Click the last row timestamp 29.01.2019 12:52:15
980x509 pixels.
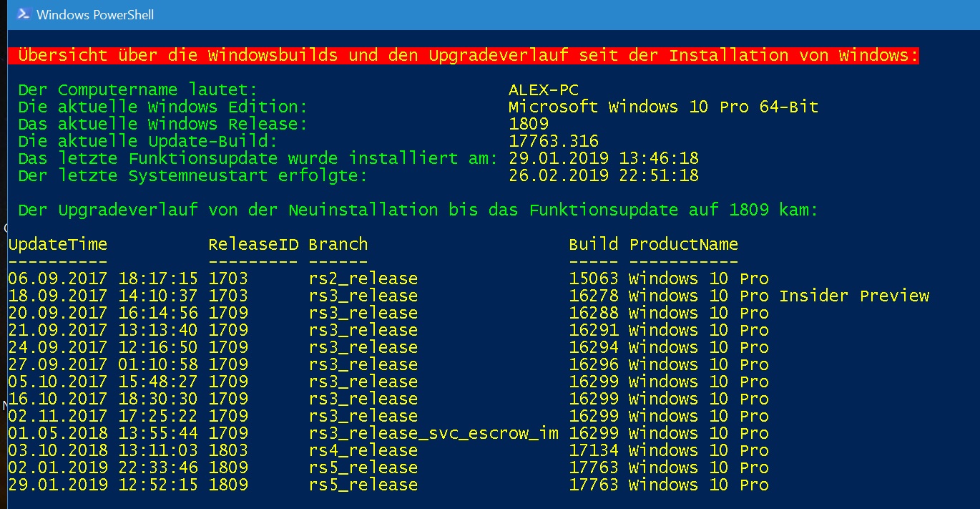(103, 485)
